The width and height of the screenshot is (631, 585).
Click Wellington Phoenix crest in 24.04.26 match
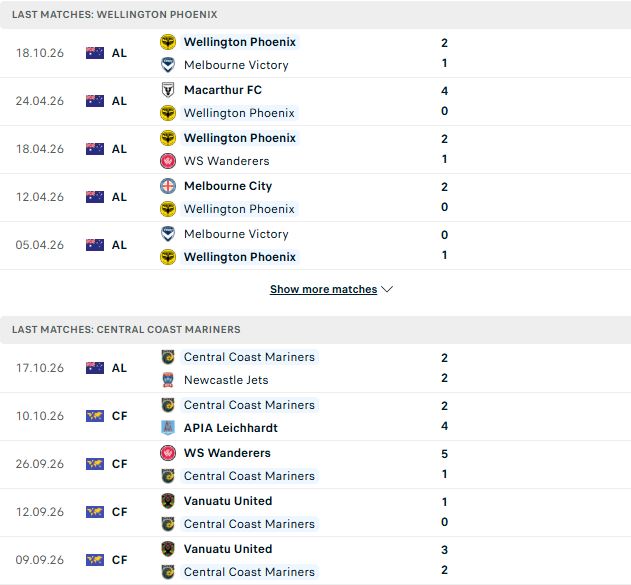pos(168,113)
